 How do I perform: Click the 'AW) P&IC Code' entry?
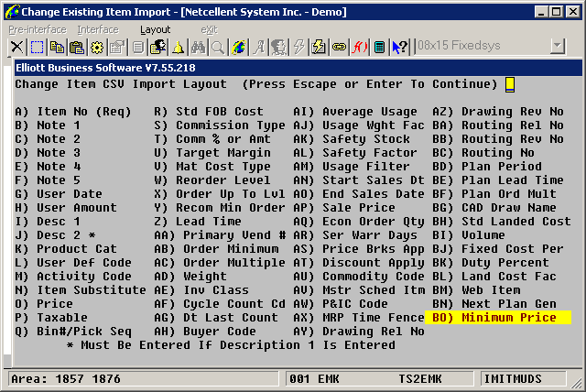[x=341, y=304]
